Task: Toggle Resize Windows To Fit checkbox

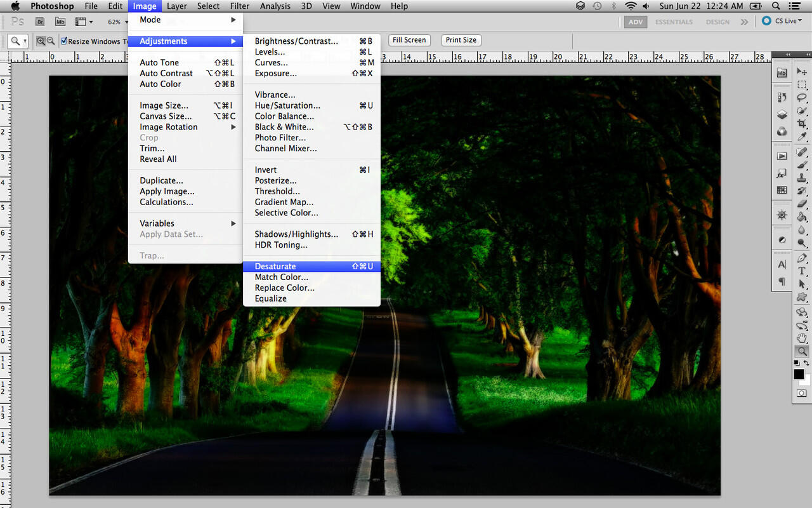Action: click(64, 41)
